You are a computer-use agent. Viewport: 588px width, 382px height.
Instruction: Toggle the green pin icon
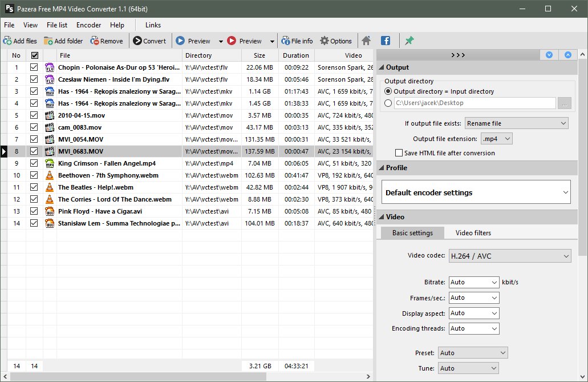click(409, 41)
